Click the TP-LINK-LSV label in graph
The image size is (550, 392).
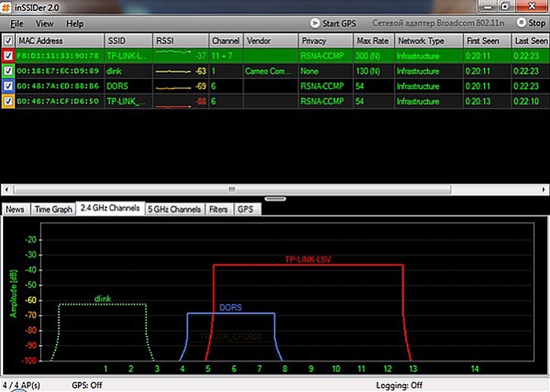pos(308,259)
